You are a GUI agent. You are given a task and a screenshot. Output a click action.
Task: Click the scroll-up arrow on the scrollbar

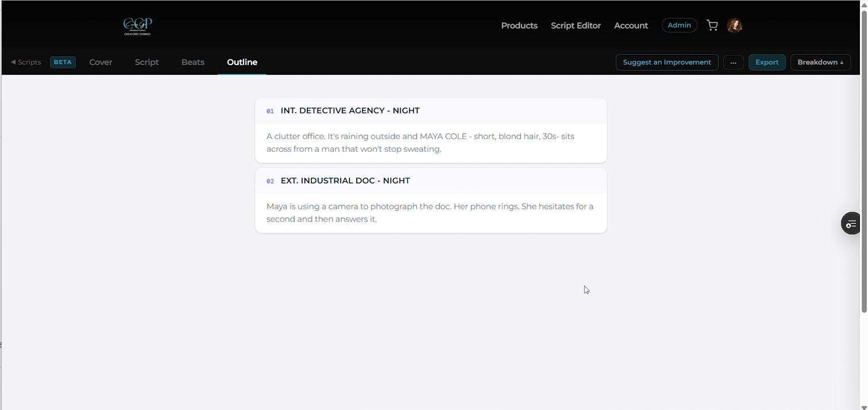864,4
